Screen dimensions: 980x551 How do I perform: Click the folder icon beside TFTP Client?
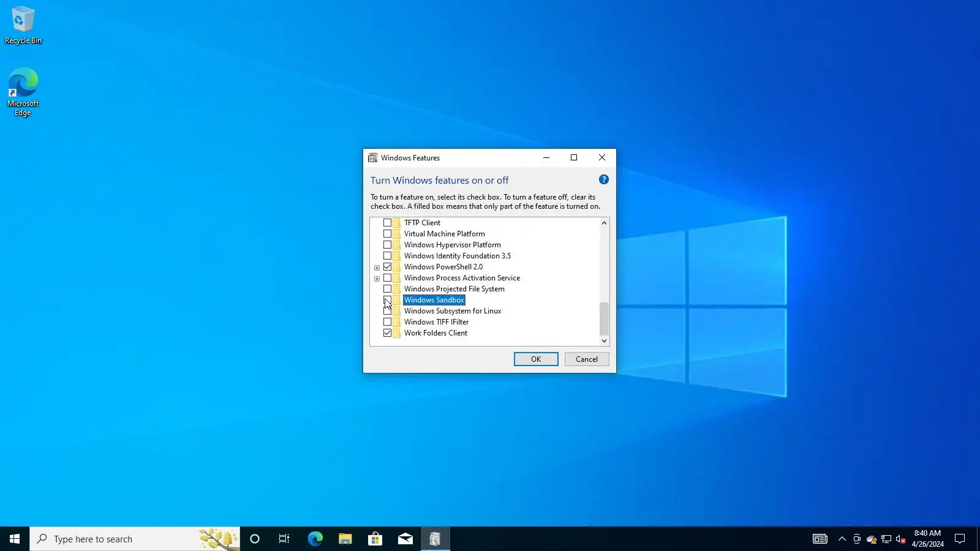[x=397, y=223]
